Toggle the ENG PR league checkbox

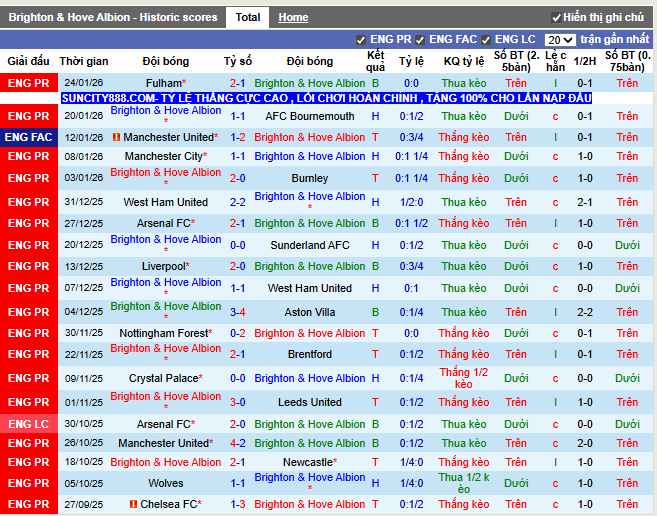[360, 40]
